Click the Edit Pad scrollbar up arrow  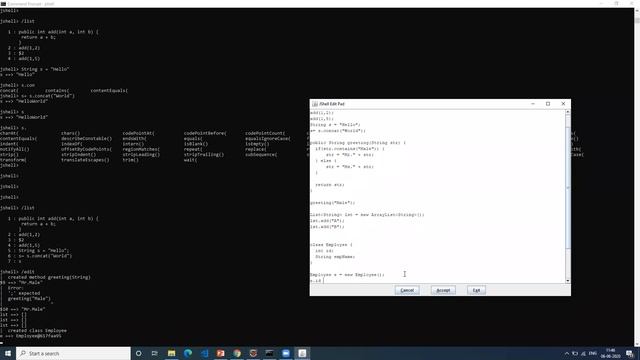tap(567, 112)
